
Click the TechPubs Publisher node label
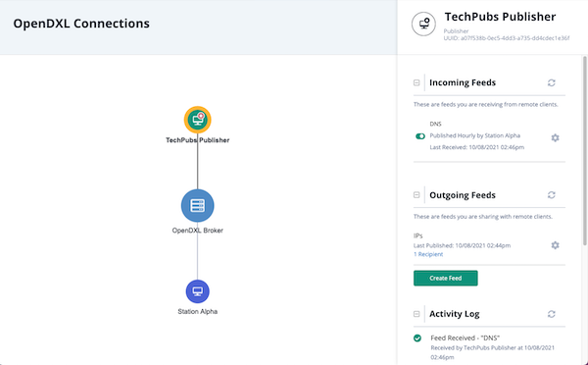(198, 140)
